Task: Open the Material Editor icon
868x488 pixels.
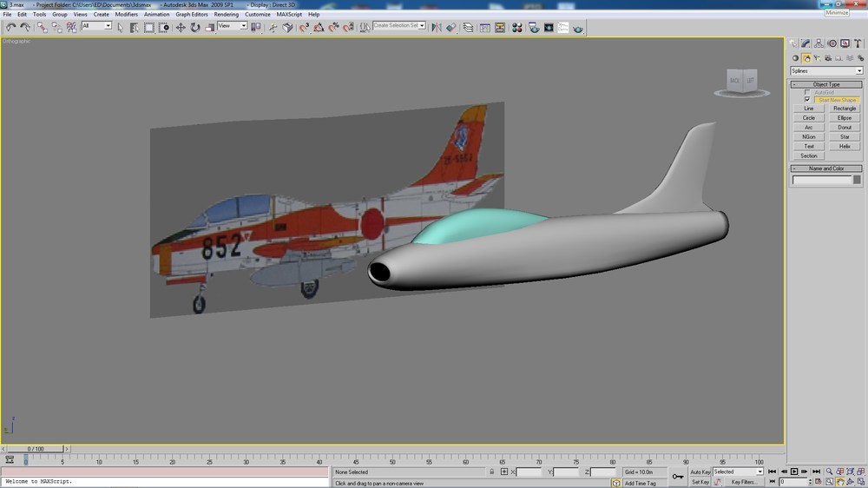Action: click(x=517, y=28)
